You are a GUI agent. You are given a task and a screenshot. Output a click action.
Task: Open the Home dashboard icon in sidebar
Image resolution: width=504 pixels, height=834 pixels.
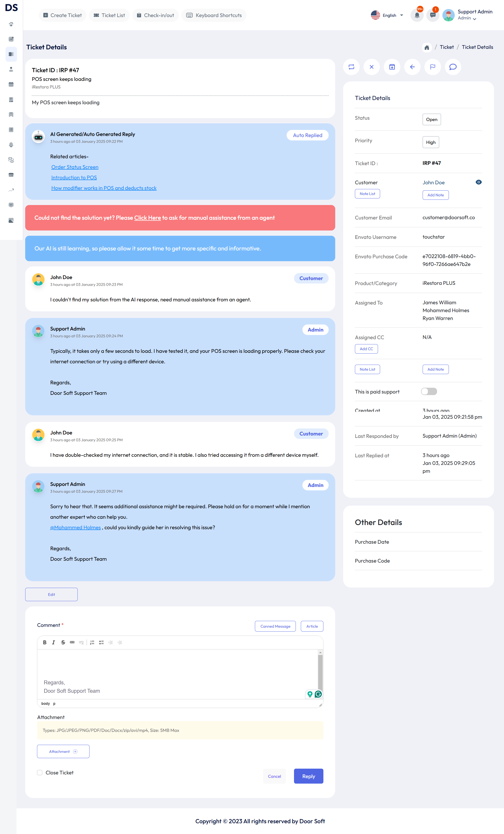click(11, 24)
